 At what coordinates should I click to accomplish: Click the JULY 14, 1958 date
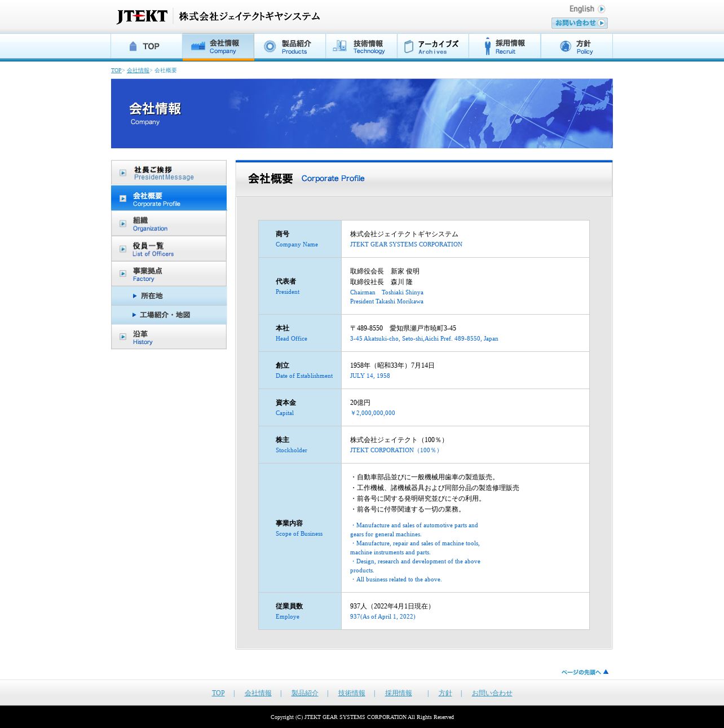pyautogui.click(x=370, y=376)
